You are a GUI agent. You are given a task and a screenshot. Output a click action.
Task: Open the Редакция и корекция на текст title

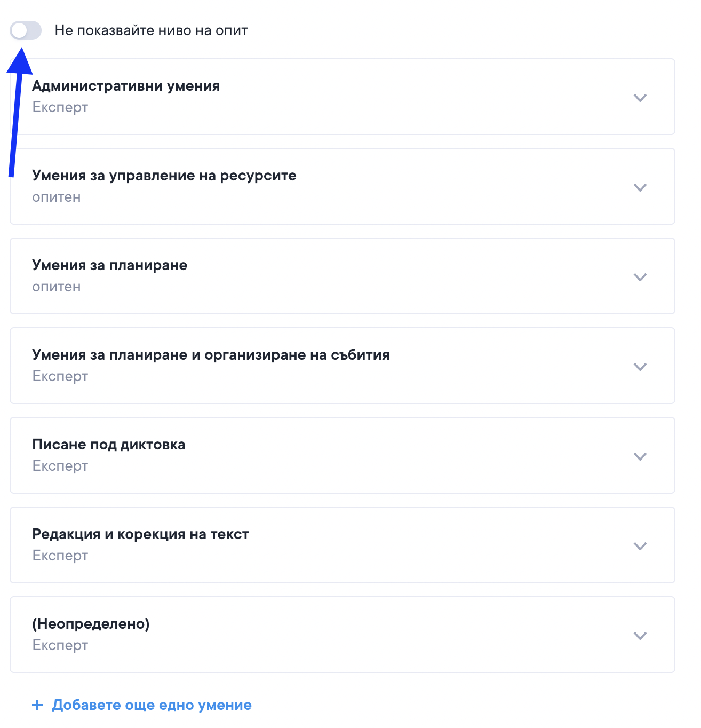(x=140, y=534)
